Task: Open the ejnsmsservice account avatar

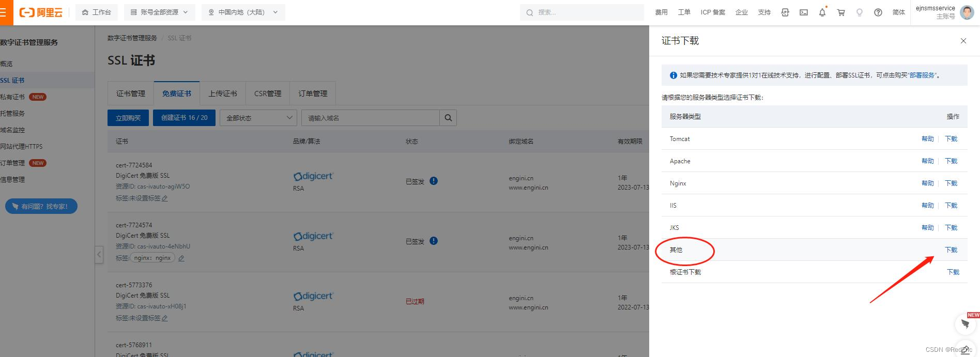Action: click(x=967, y=12)
